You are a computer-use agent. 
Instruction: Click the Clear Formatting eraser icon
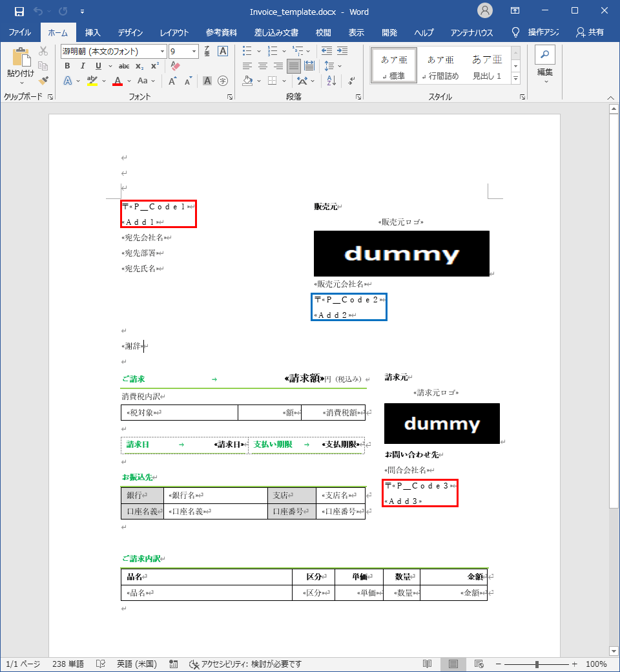(175, 66)
